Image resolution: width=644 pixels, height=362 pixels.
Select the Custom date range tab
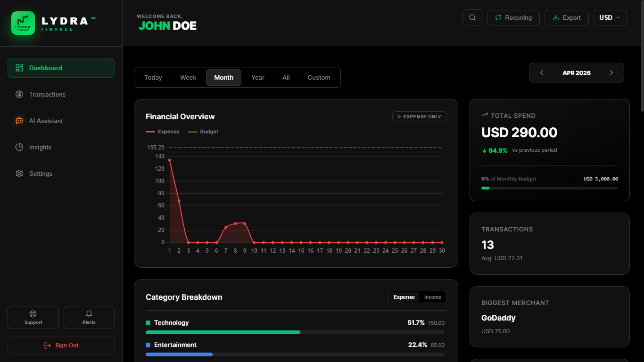319,77
